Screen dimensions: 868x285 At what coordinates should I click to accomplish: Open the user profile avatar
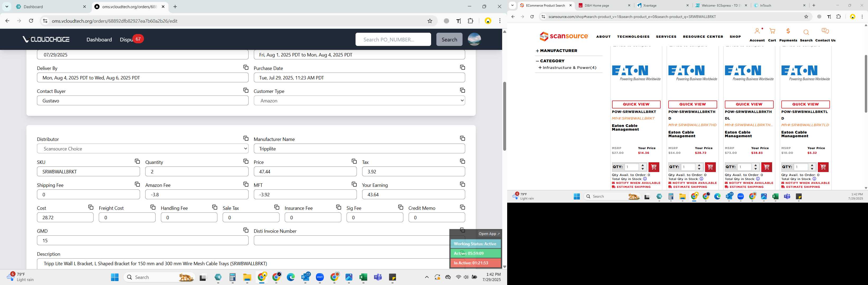click(x=474, y=39)
